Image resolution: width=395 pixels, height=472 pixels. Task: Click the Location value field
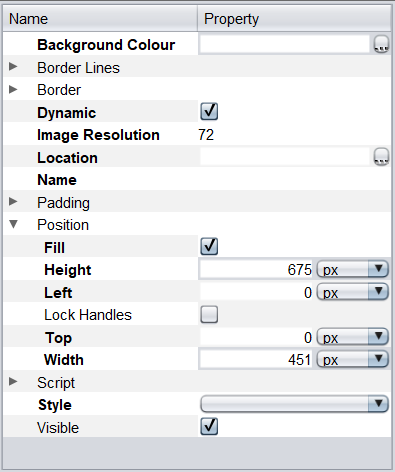(285, 157)
